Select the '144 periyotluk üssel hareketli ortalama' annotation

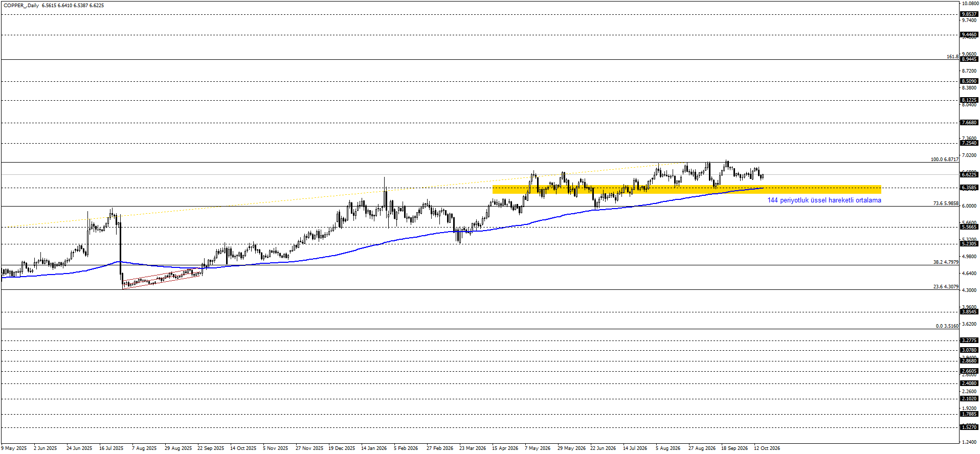click(824, 200)
